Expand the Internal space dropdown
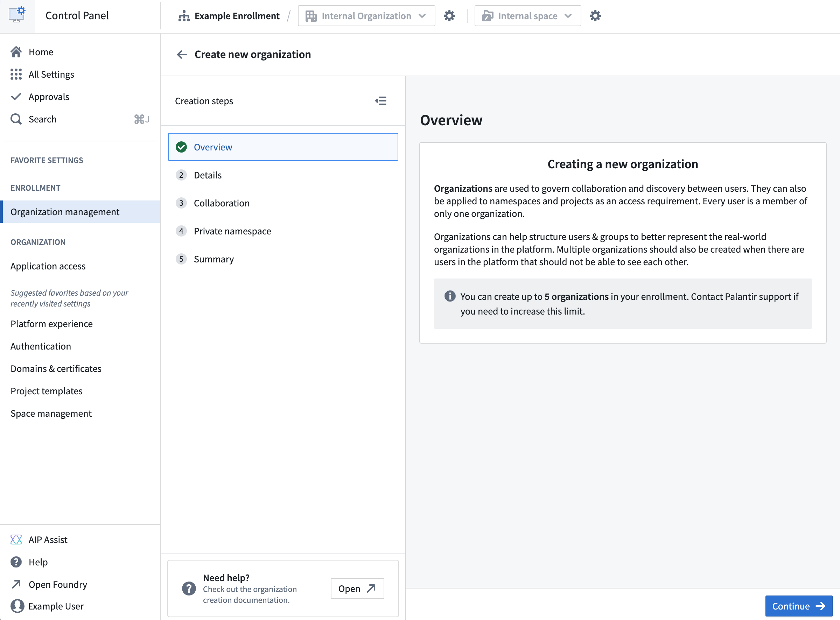The image size is (840, 620). (528, 16)
